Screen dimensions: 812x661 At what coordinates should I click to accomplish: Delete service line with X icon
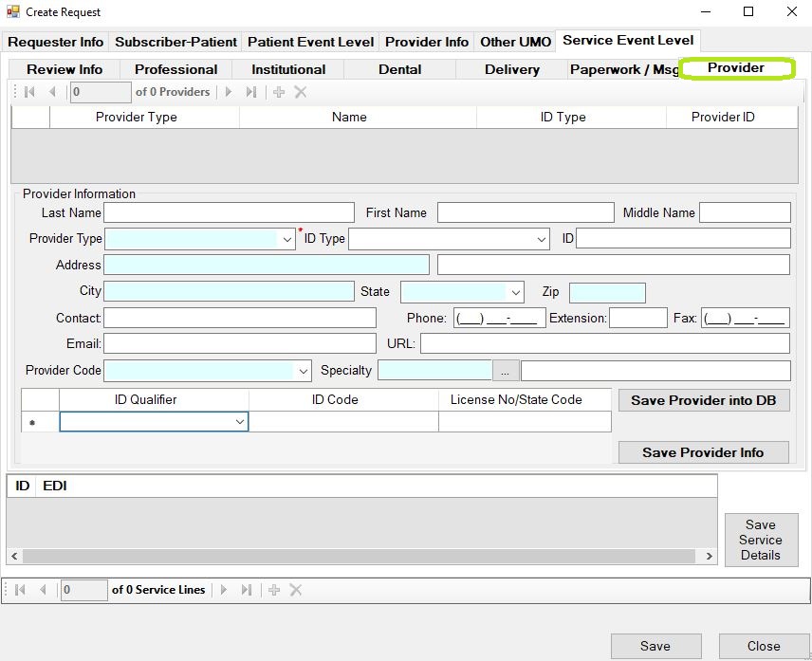[x=296, y=590]
